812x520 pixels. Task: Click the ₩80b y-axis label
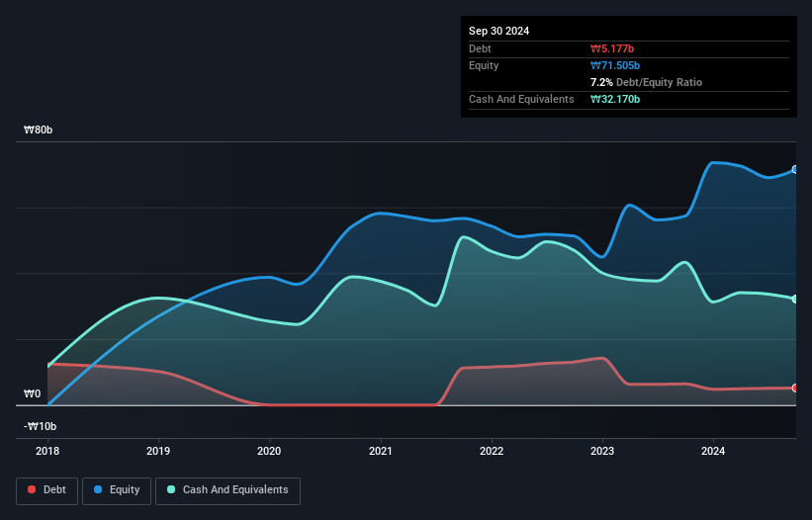tap(38, 130)
